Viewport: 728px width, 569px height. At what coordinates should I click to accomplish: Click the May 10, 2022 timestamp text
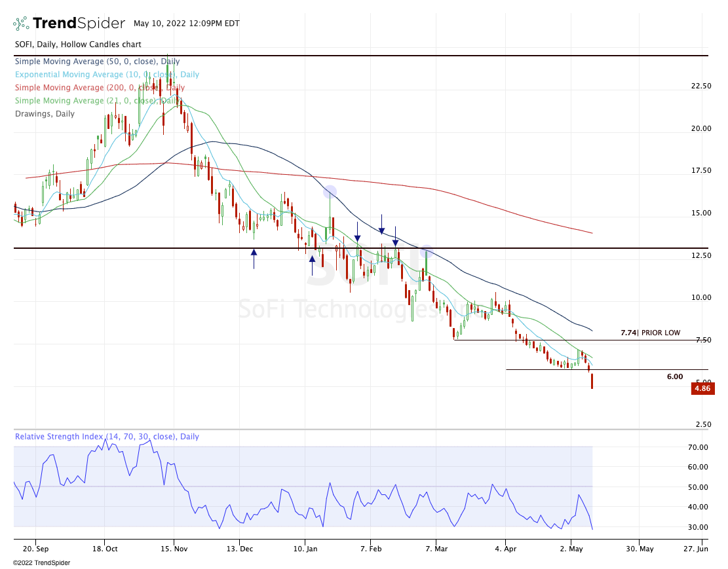186,24
